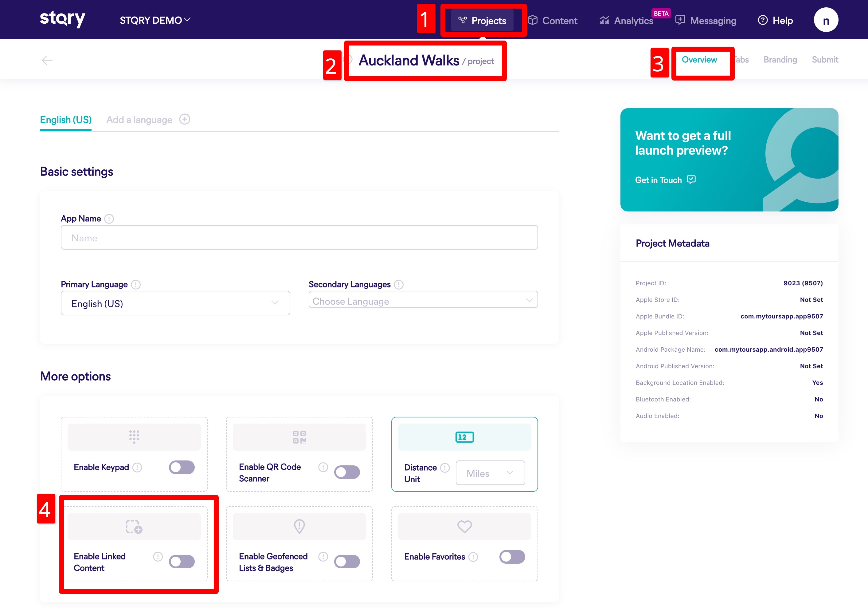Screen dimensions: 868x608
Task: Click the Primary Language info icon
Action: coord(136,285)
